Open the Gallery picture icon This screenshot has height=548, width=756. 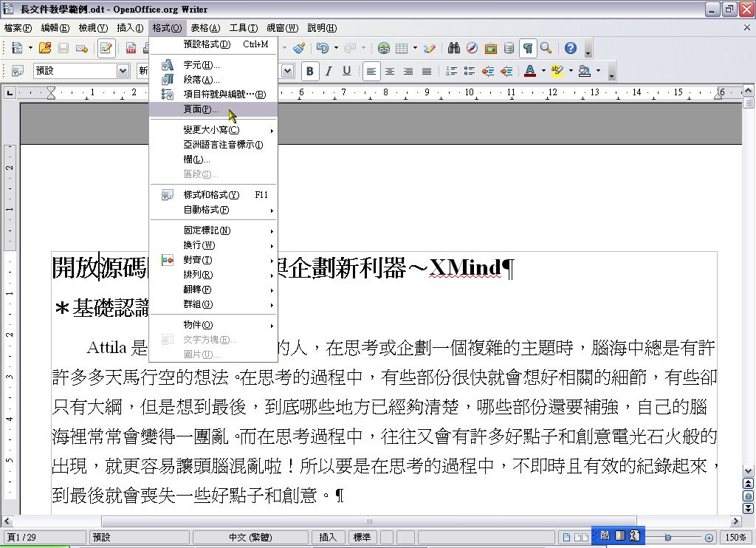(x=491, y=48)
